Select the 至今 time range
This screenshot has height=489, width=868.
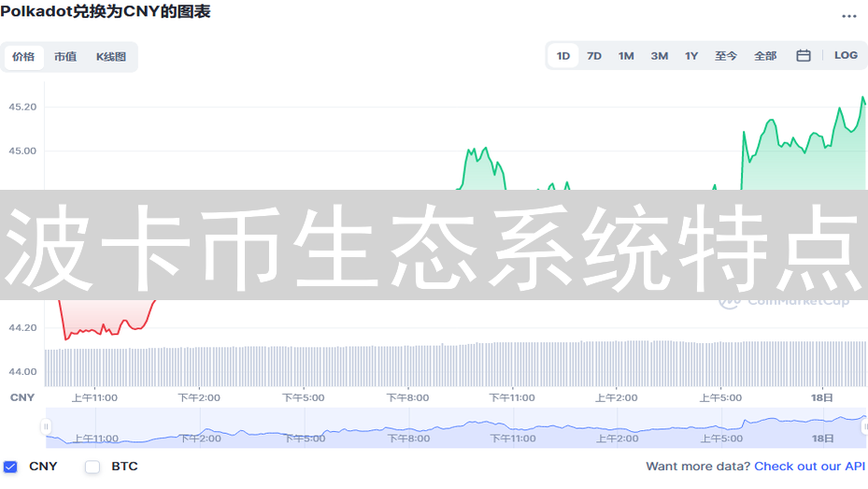point(726,56)
